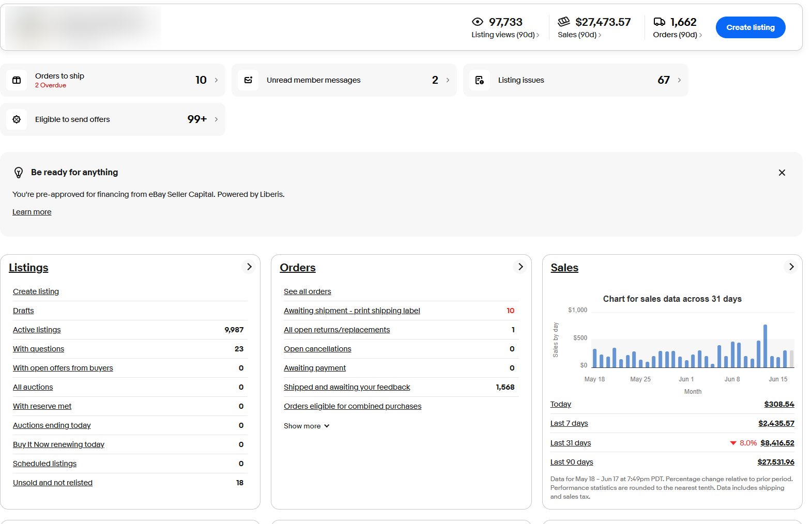
Task: Open Shipped and awaiting your feedback
Action: [347, 387]
